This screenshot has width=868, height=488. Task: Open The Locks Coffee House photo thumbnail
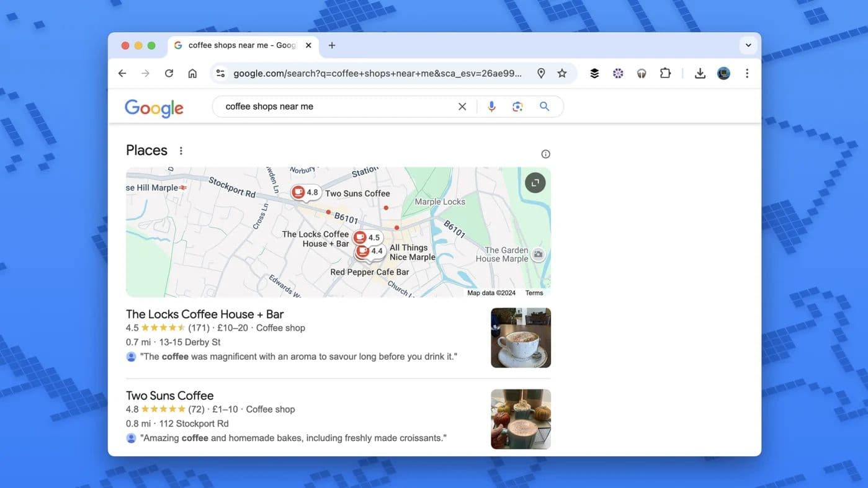(521, 338)
